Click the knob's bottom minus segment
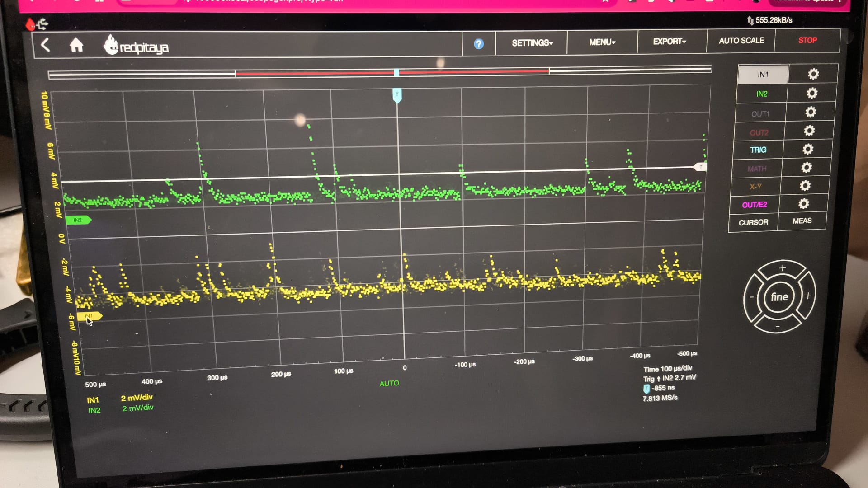The image size is (868, 488). coord(778,326)
